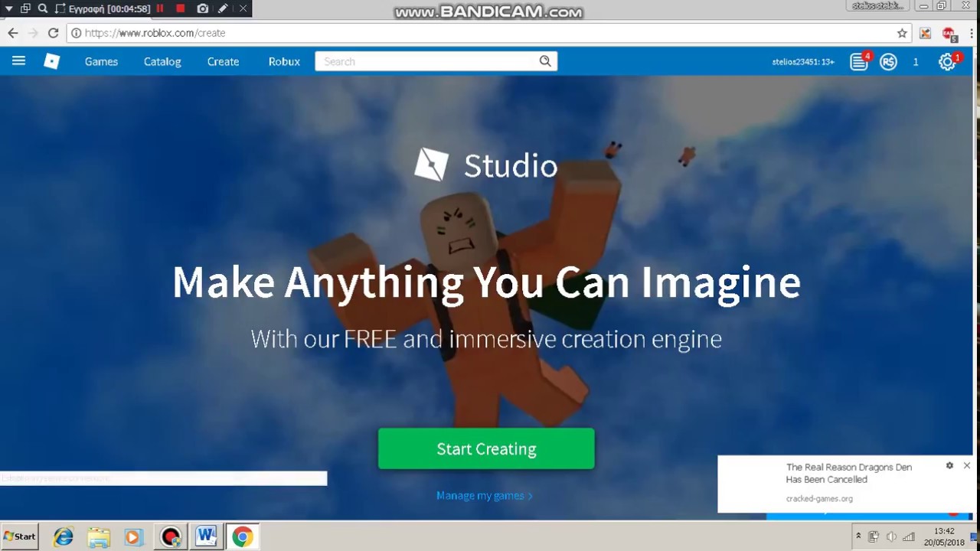The height and width of the screenshot is (551, 980).
Task: Dismiss the cracked-games.org notification
Action: tap(966, 465)
